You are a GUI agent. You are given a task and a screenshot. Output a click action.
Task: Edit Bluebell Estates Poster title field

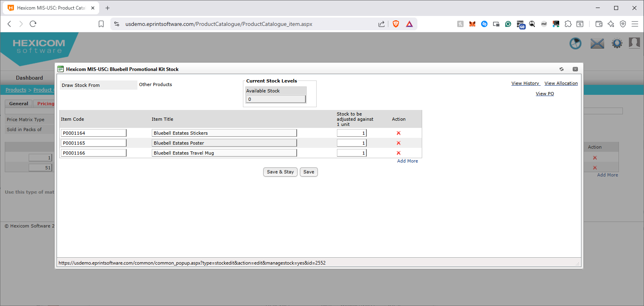(224, 143)
